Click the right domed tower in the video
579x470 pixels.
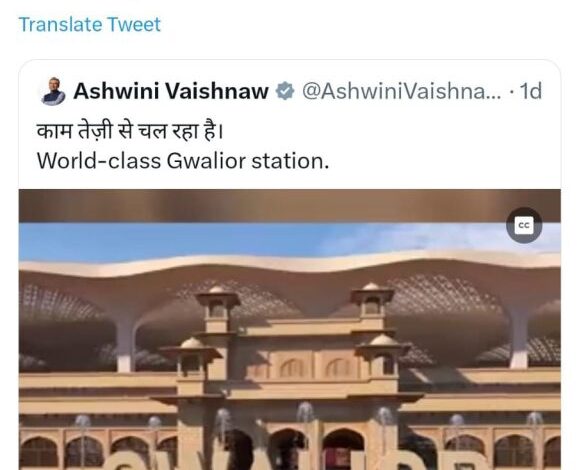(x=372, y=305)
